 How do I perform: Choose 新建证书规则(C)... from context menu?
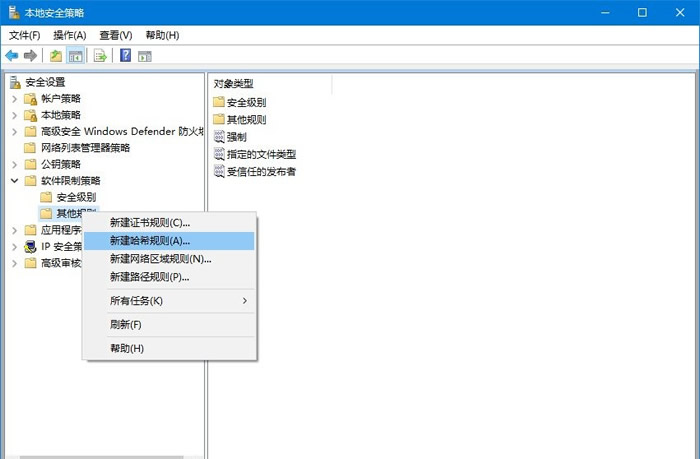point(169,222)
